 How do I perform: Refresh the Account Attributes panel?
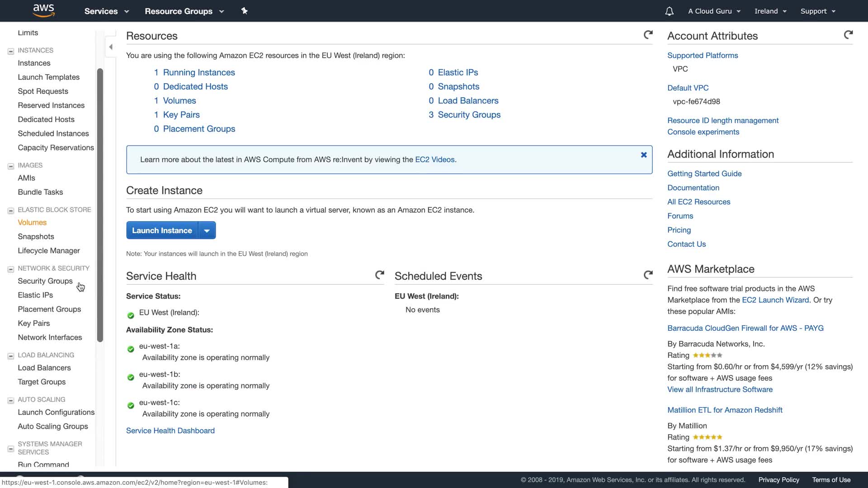[x=848, y=35]
